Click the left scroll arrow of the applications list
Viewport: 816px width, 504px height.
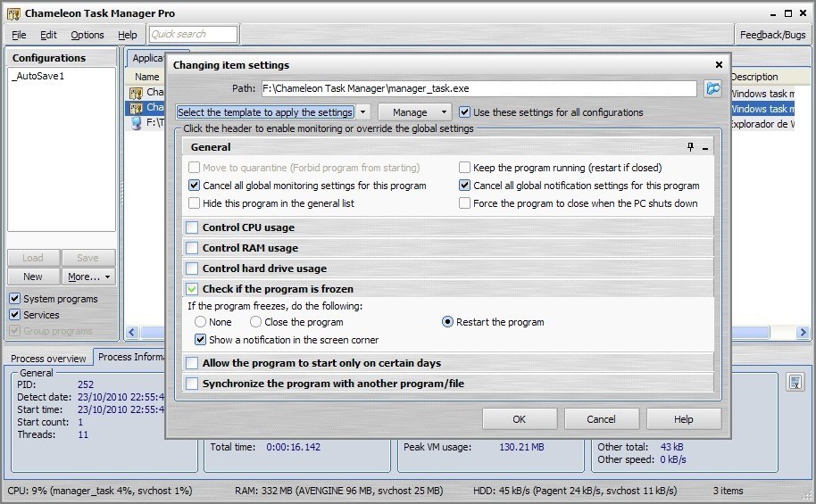coord(132,332)
